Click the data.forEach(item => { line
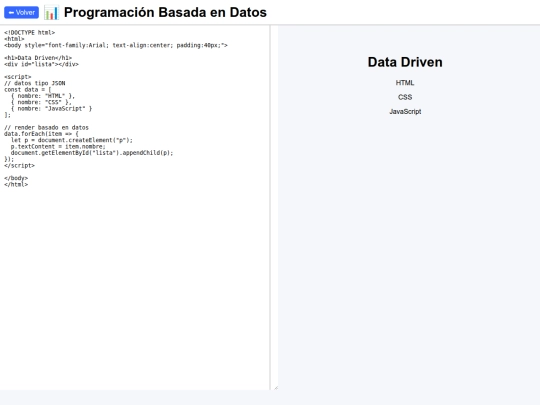 [x=41, y=134]
